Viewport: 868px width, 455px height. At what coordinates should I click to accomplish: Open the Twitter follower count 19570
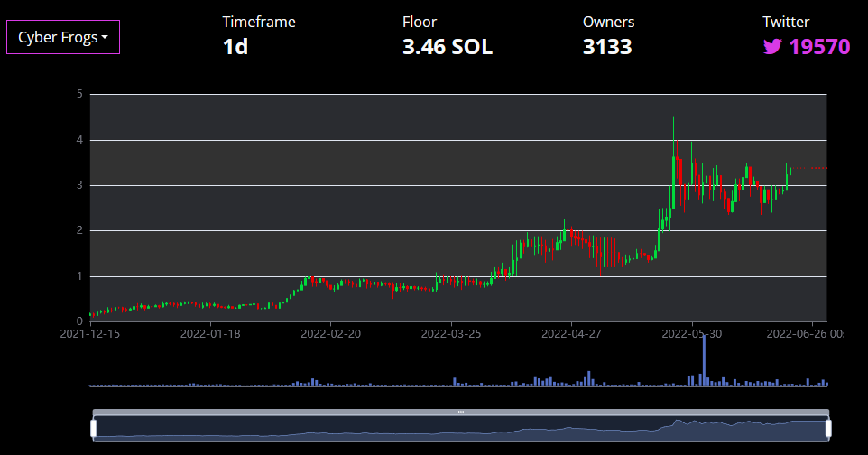point(819,47)
